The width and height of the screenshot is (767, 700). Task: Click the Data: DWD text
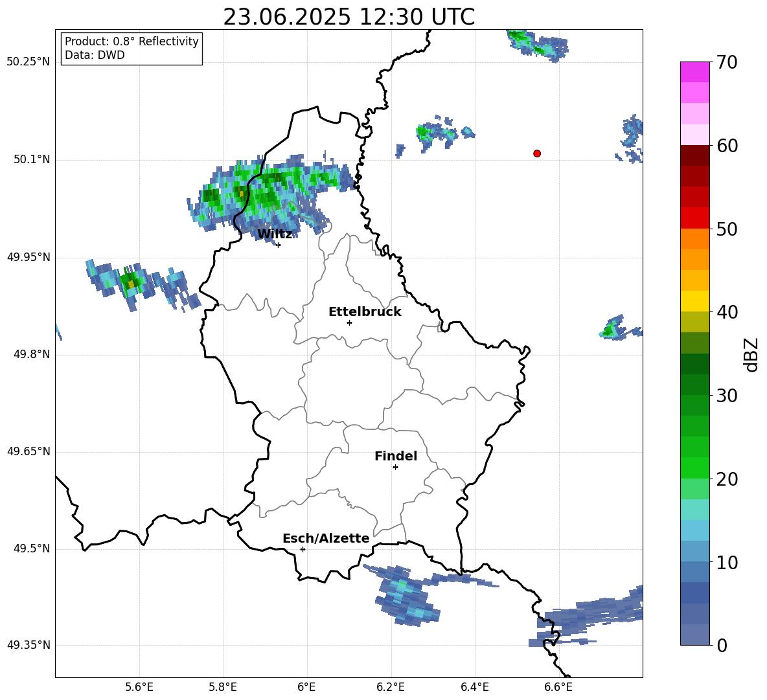pyautogui.click(x=95, y=55)
